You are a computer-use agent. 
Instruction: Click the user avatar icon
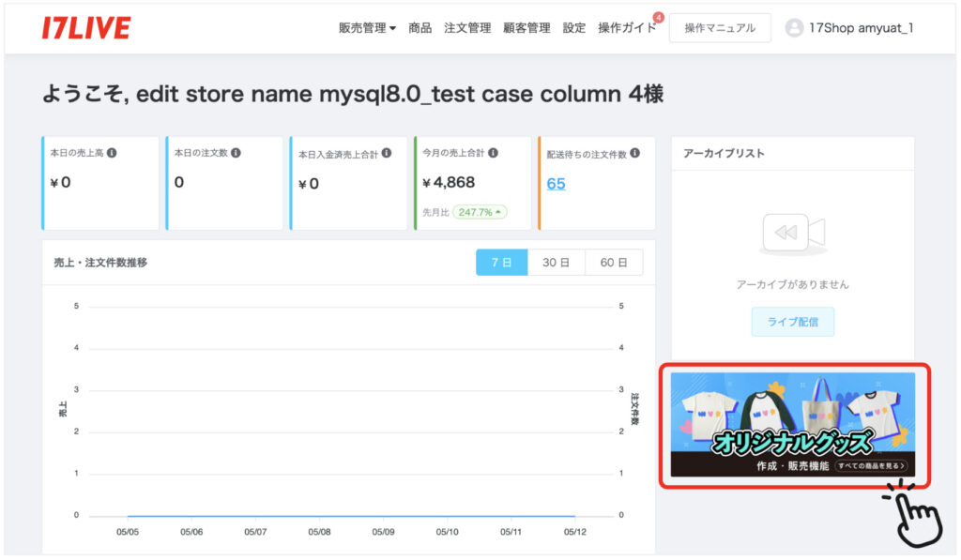(x=794, y=28)
